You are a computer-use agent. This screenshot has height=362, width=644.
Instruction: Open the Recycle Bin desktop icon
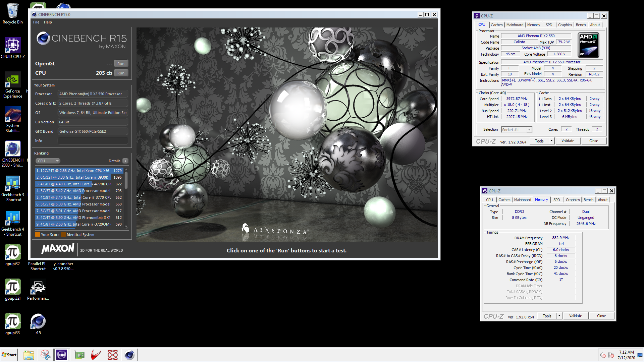tap(13, 14)
